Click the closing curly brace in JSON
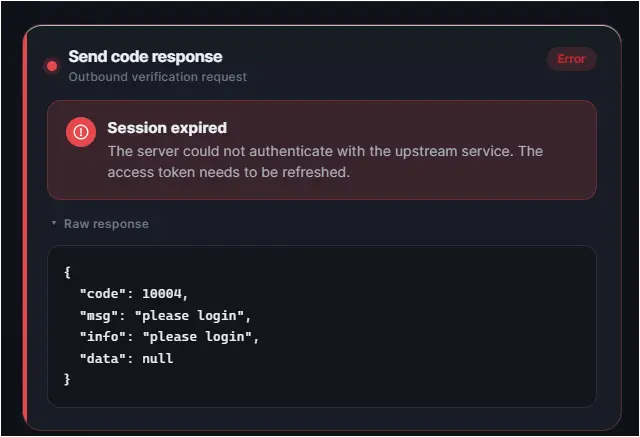The width and height of the screenshot is (640, 437). pos(67,379)
